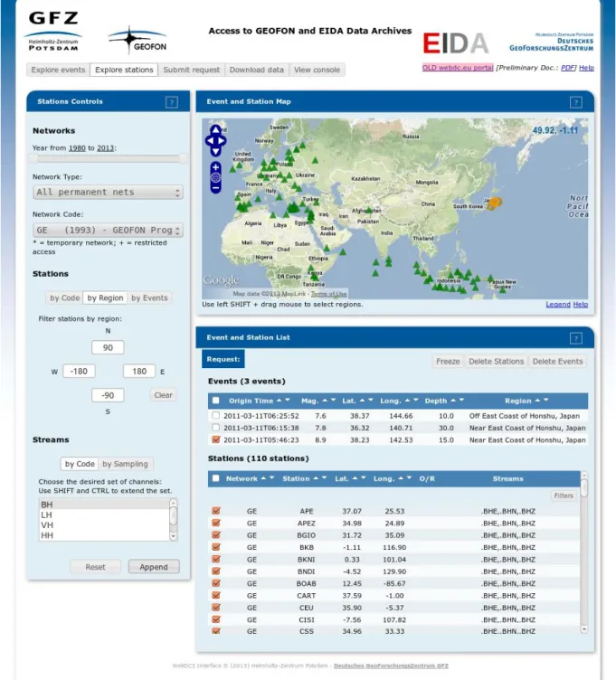616x680 pixels.
Task: Pan the map north with the up arrow
Action: (x=215, y=129)
